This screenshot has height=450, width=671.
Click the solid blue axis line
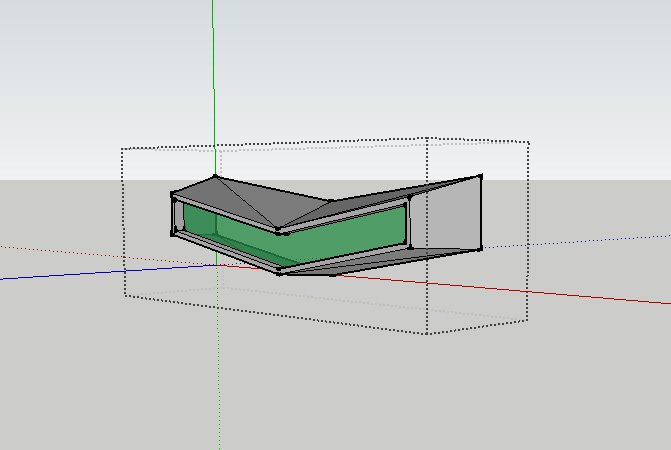pyautogui.click(x=107, y=272)
